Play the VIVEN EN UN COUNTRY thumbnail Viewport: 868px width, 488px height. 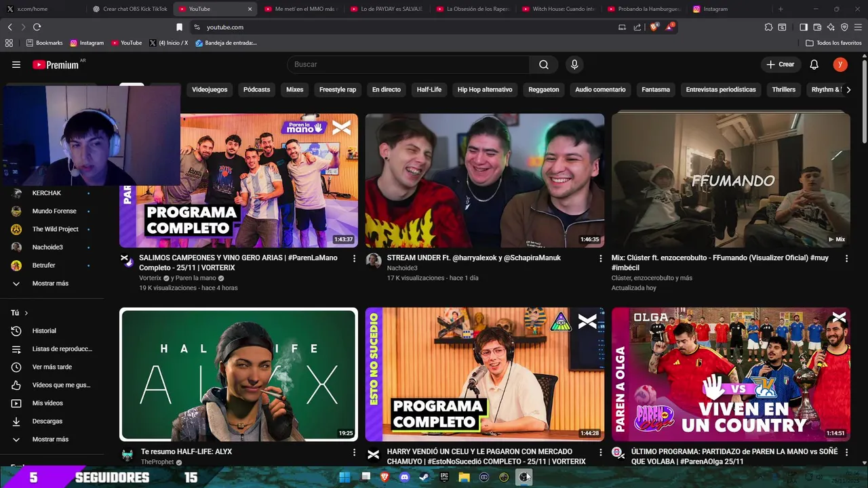[x=731, y=374]
